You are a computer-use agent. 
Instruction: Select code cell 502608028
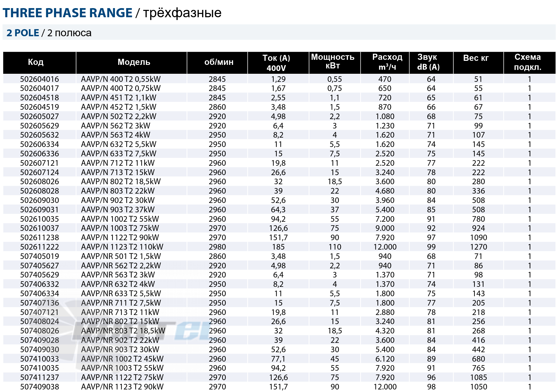pyautogui.click(x=40, y=191)
